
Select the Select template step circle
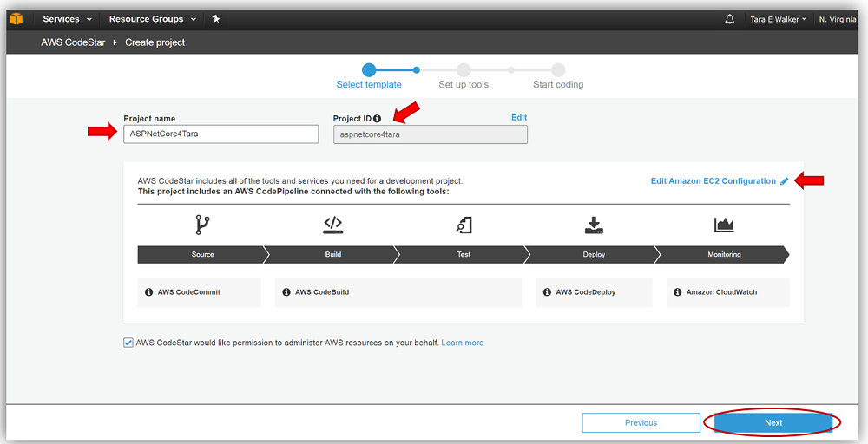369,70
